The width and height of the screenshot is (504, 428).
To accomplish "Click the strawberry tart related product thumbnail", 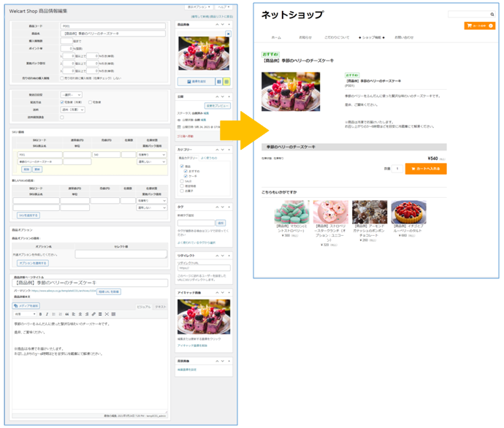I will click(x=408, y=212).
